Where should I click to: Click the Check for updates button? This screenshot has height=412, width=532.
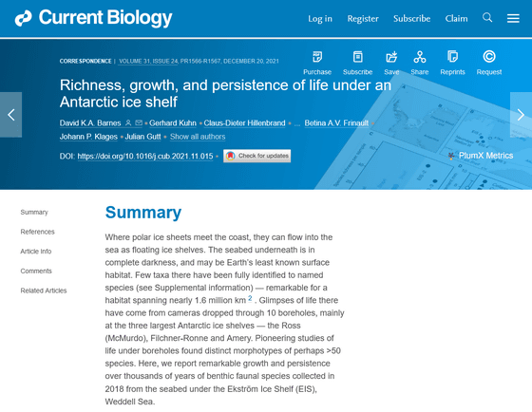pyautogui.click(x=256, y=156)
